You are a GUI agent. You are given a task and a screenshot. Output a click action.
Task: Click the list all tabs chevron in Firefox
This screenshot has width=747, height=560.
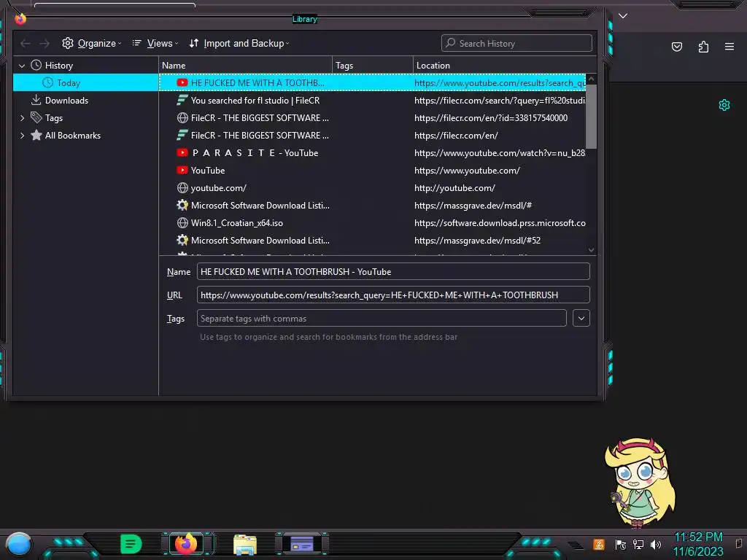point(623,16)
